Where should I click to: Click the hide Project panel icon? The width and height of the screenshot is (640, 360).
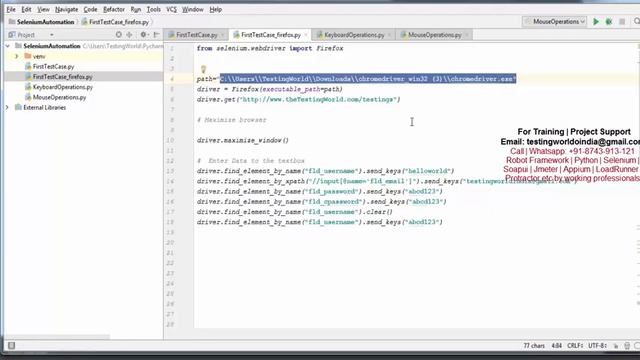pyautogui.click(x=156, y=35)
